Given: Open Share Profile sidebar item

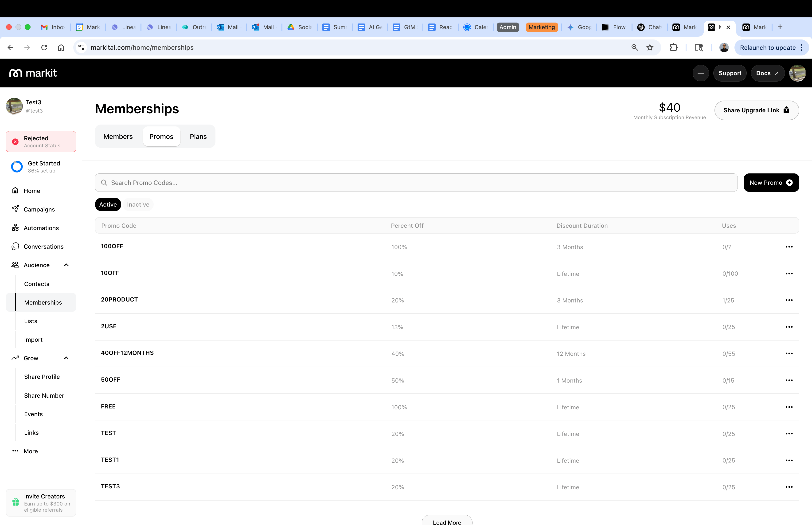Looking at the screenshot, I should click(42, 377).
